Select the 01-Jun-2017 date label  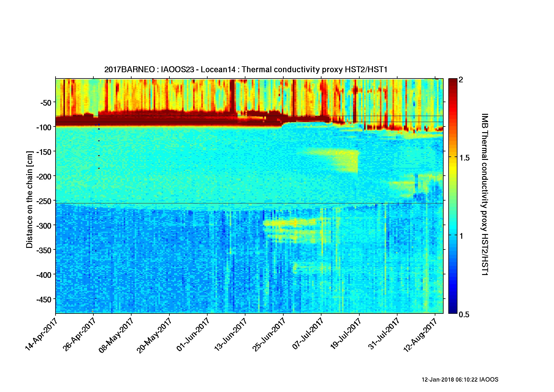(193, 334)
